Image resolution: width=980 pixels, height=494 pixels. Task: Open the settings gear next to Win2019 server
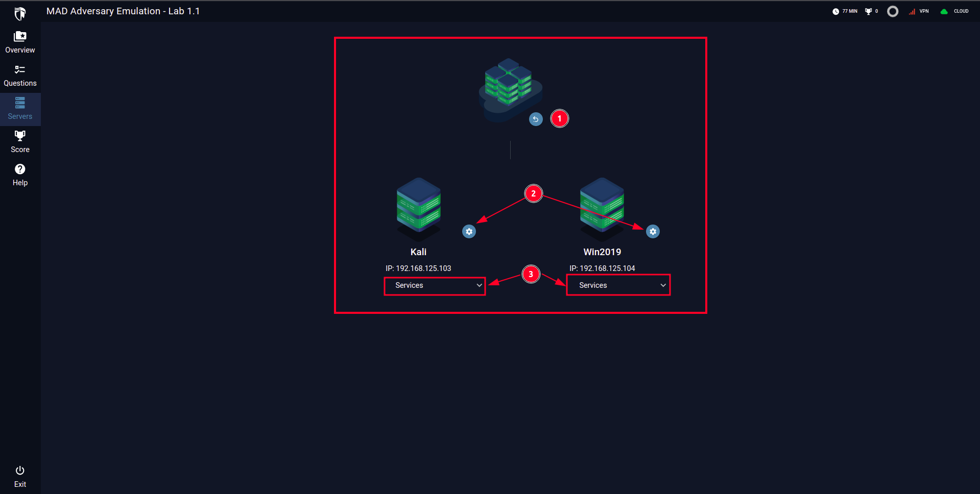click(x=653, y=231)
